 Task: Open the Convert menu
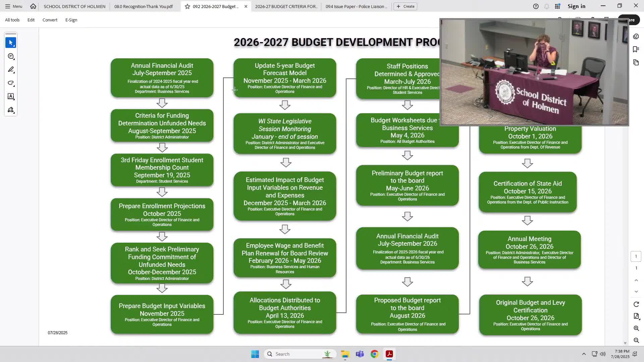pyautogui.click(x=50, y=20)
